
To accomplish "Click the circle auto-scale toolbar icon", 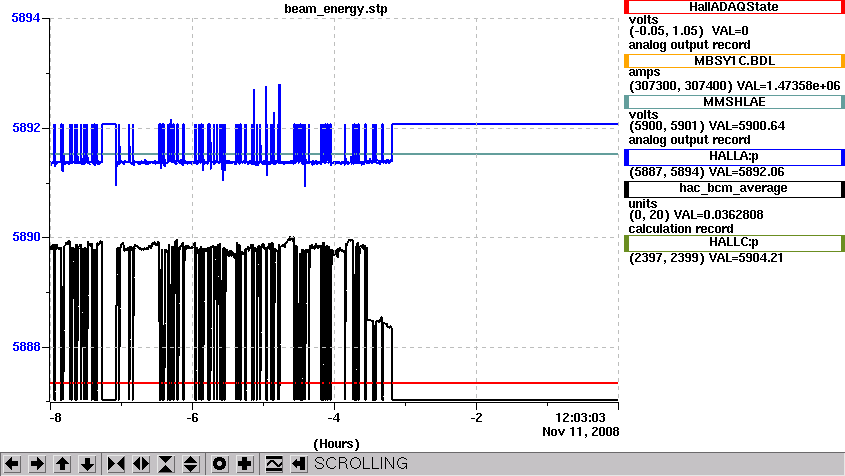I will click(x=220, y=464).
